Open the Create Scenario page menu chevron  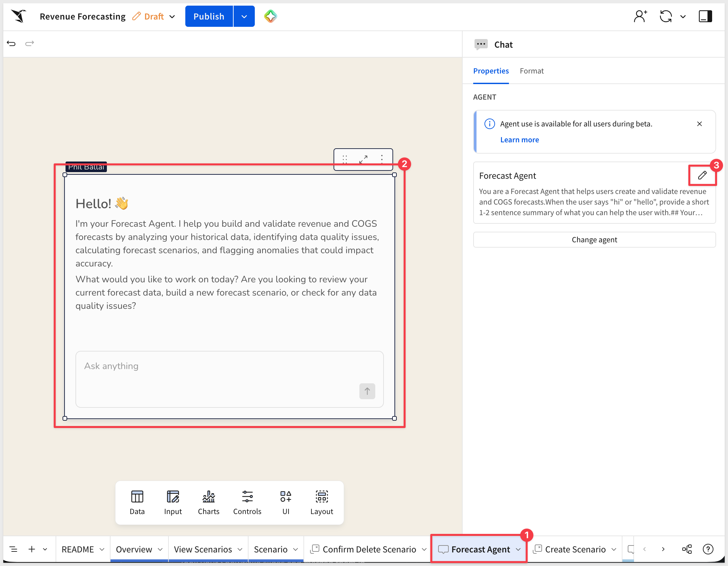pos(614,549)
